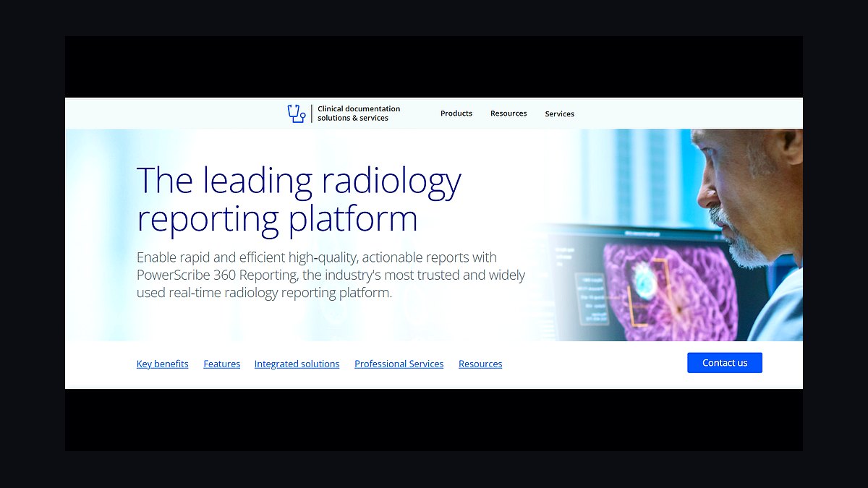The width and height of the screenshot is (868, 488).
Task: Visit Professional Services link
Action: (x=399, y=364)
